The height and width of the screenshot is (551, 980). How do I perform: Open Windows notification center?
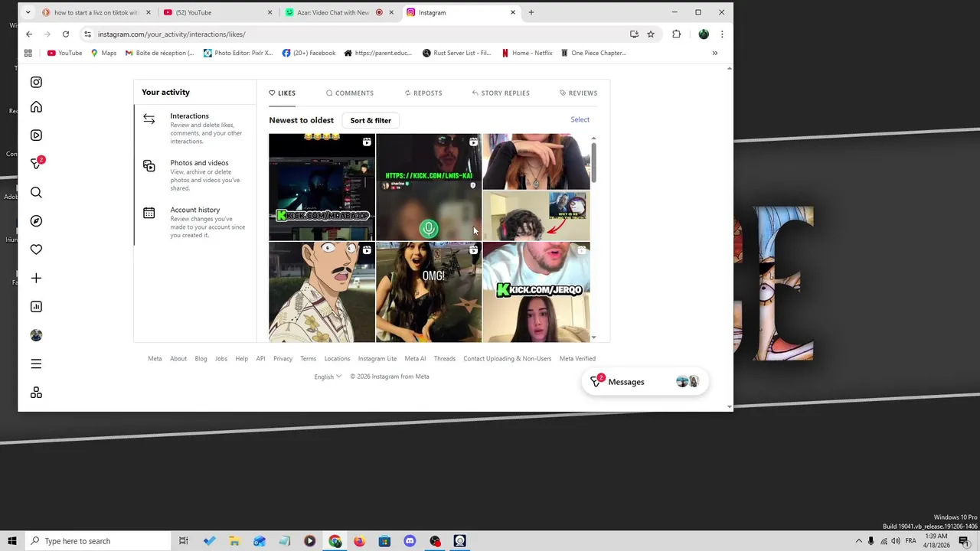pyautogui.click(x=963, y=541)
